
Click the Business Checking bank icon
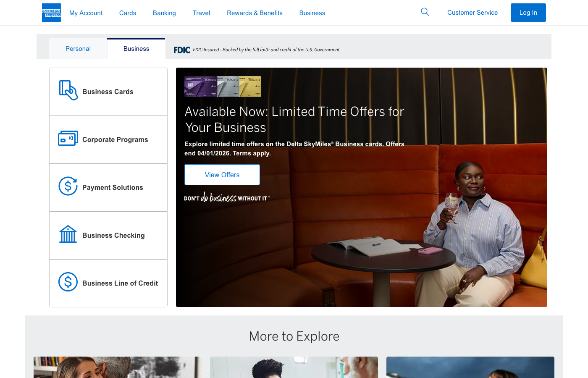click(68, 234)
